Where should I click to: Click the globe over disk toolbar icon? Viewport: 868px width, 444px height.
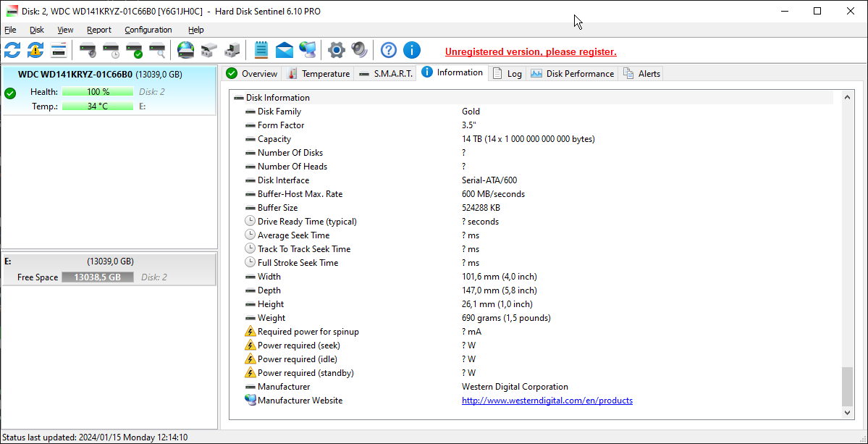(x=186, y=51)
